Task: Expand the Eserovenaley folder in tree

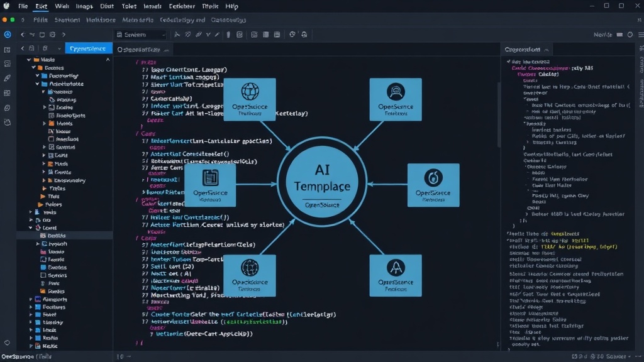Action: (x=44, y=180)
